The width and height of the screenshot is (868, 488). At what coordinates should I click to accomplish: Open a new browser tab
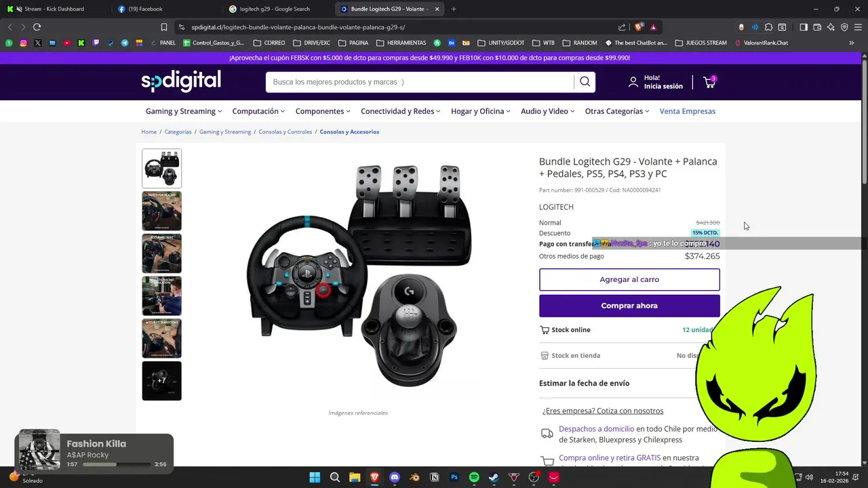click(454, 9)
